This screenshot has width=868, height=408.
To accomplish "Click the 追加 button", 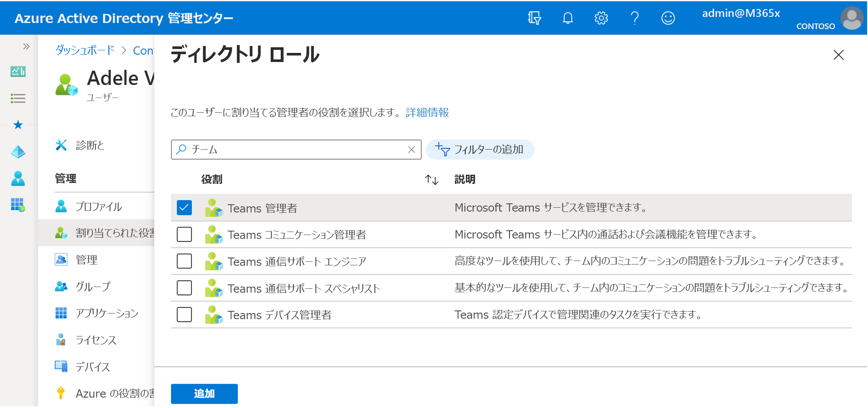I will [x=204, y=394].
